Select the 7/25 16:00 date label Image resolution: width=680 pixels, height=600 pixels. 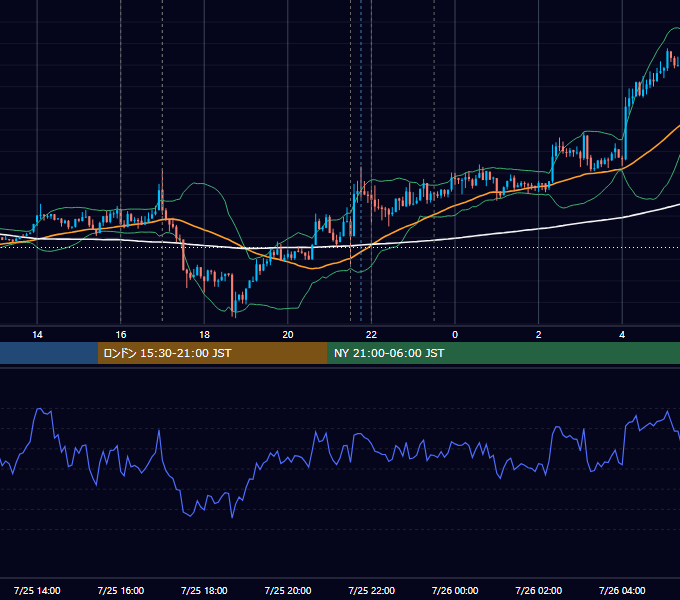tap(121, 590)
